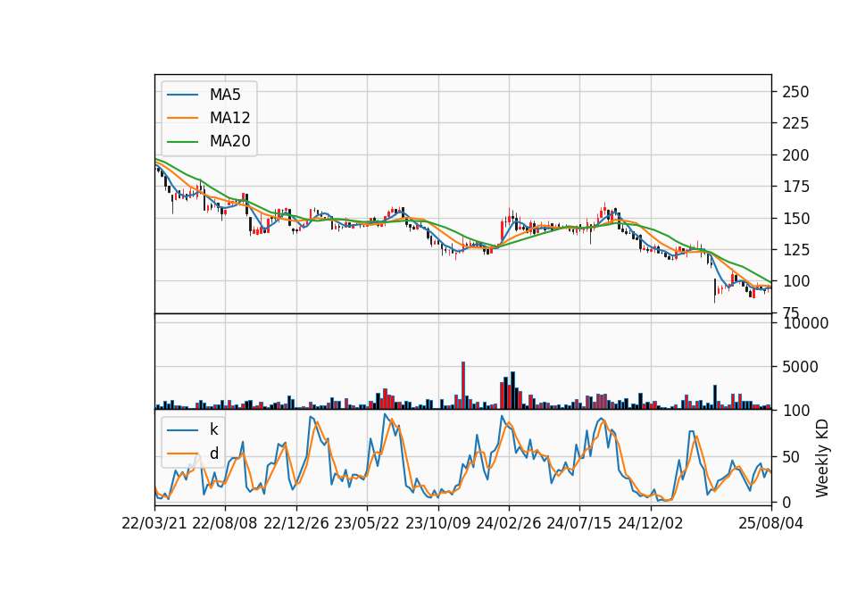The image size is (857, 616).
Task: Click the 'k' label in KD legend
Action: [213, 429]
